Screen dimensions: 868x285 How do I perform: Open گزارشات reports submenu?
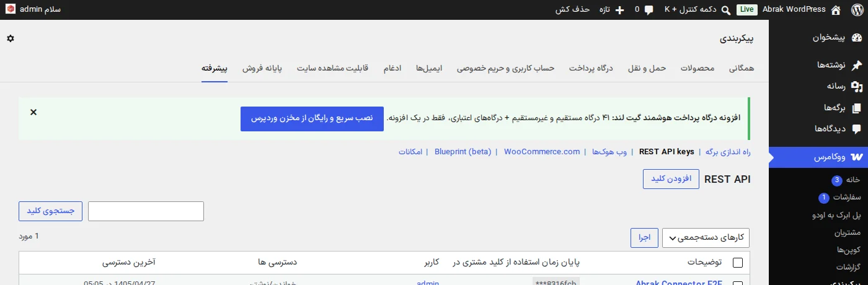point(848,267)
